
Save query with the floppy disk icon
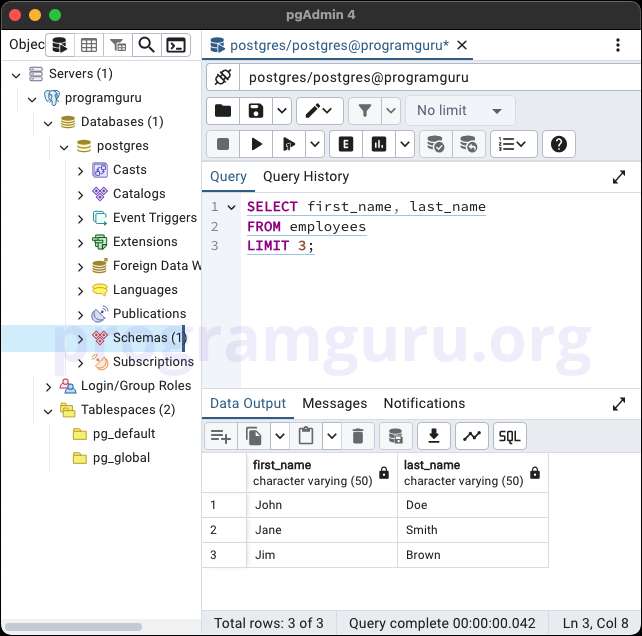tap(256, 111)
